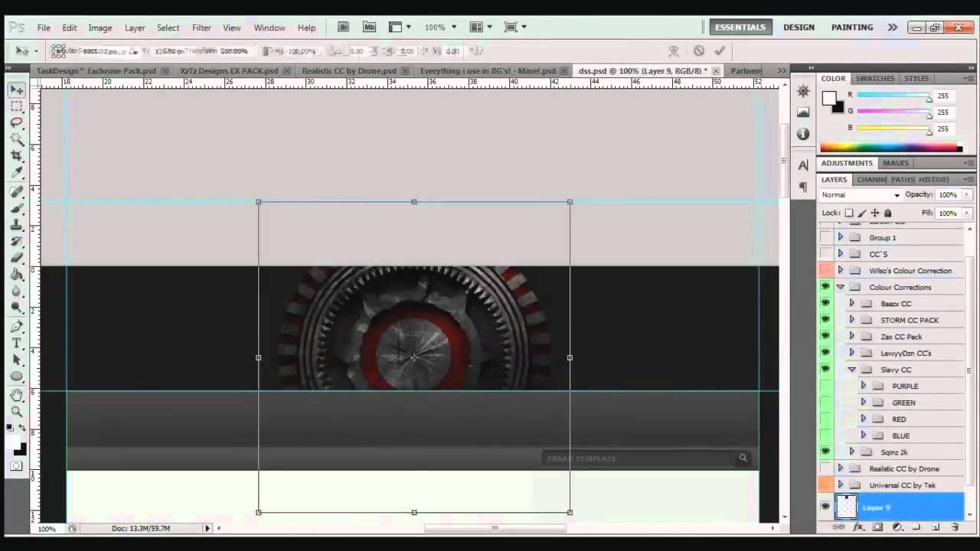This screenshot has height=551, width=980.
Task: Switch to the Masks panel tab
Action: (896, 163)
